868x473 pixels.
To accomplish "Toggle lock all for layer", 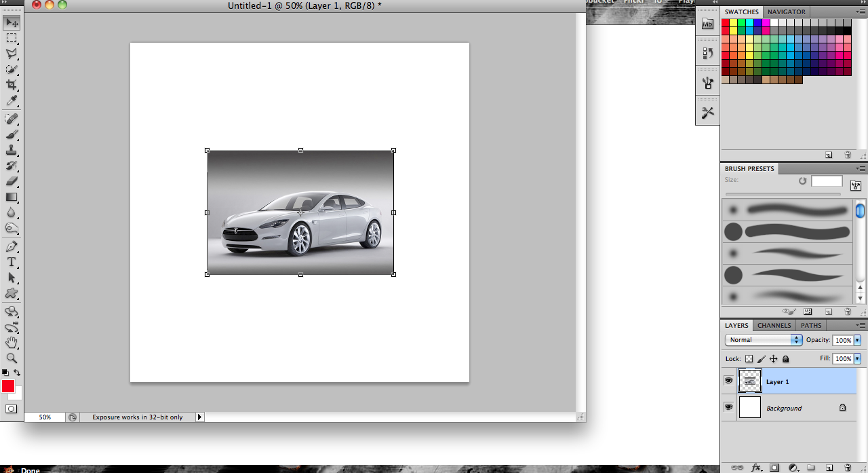I will point(786,358).
